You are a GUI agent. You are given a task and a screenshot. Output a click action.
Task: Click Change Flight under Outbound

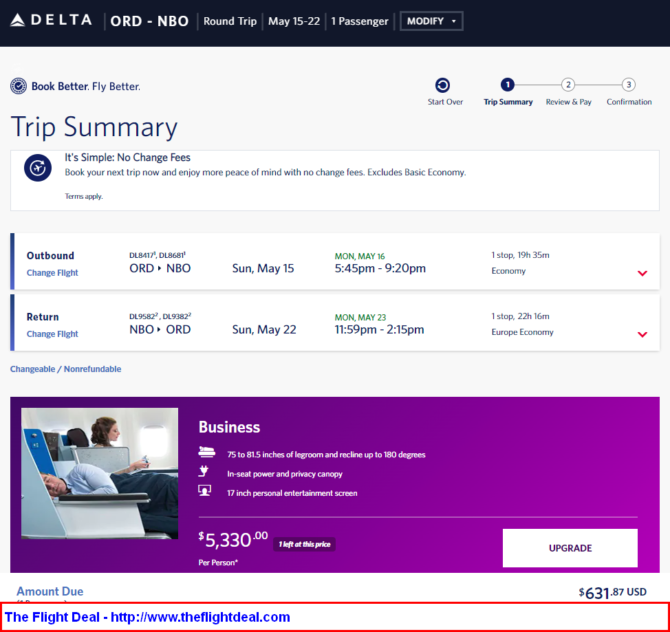(52, 273)
